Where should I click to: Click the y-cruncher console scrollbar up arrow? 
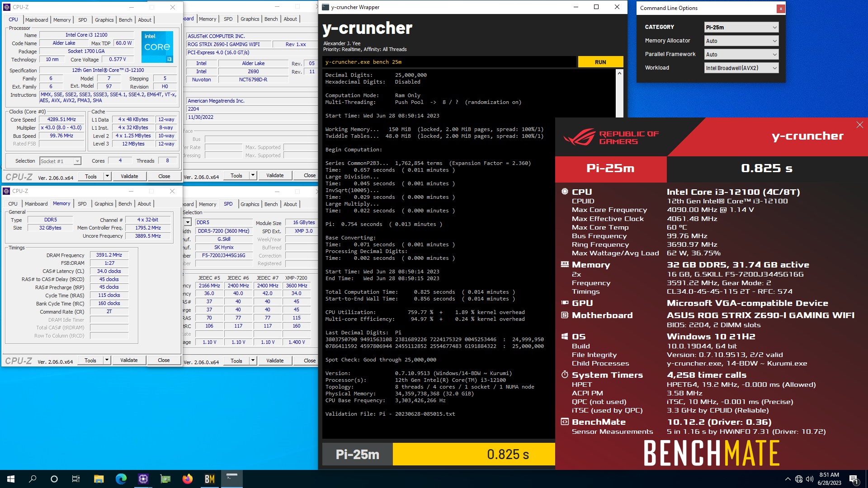tap(619, 73)
